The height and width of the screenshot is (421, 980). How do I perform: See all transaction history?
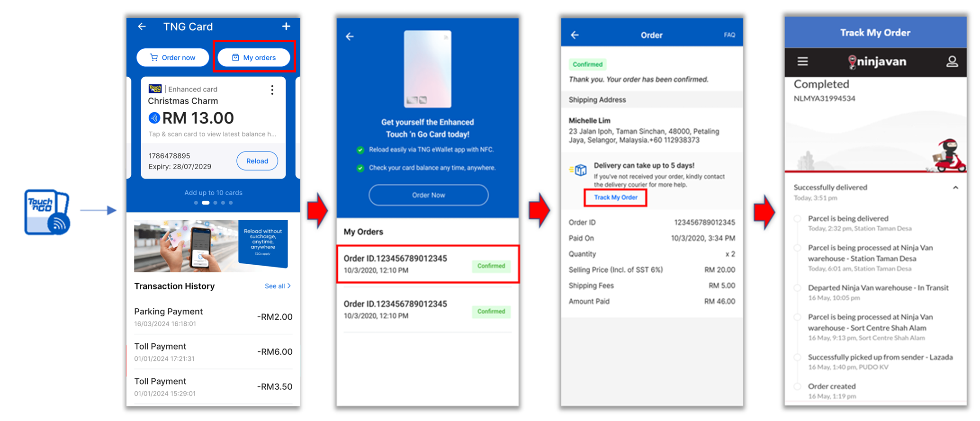pyautogui.click(x=278, y=286)
